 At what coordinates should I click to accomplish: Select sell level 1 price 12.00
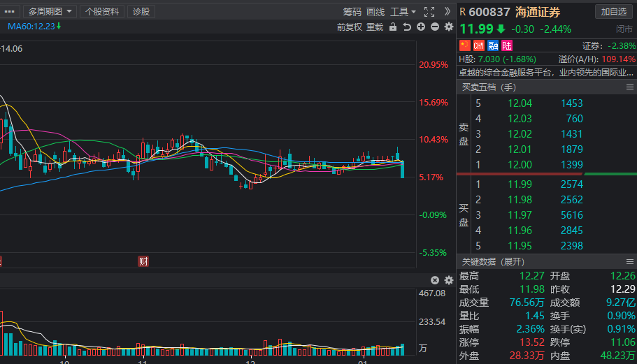[520, 165]
